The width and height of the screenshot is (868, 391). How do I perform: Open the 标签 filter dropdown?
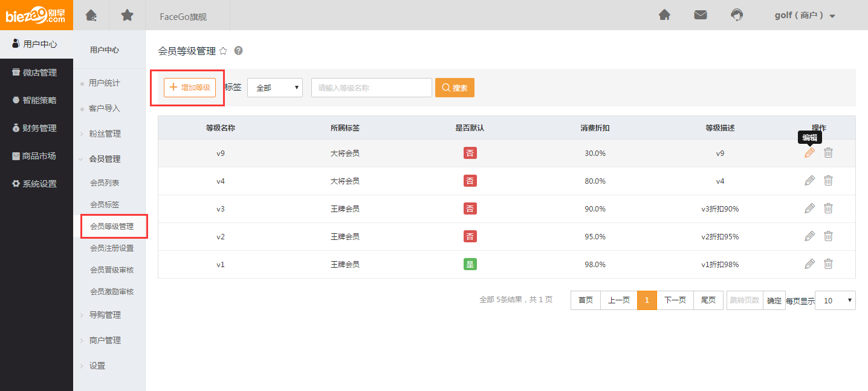coord(275,88)
